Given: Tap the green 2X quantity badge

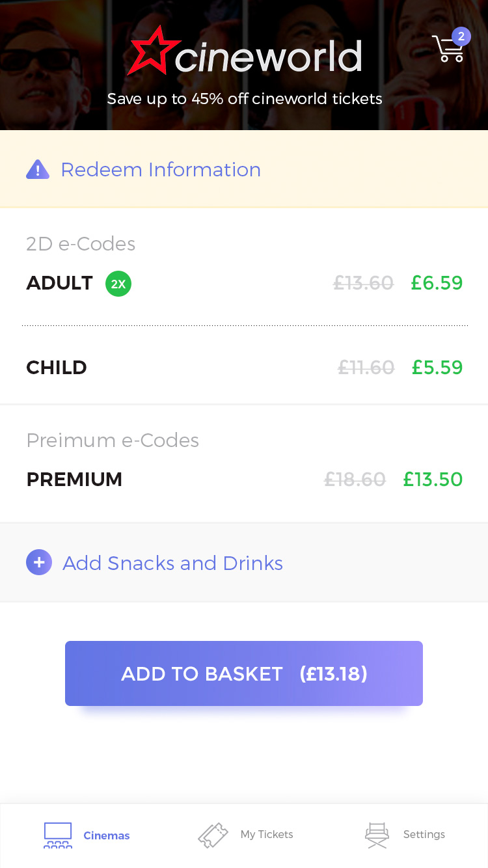Looking at the screenshot, I should pyautogui.click(x=118, y=284).
